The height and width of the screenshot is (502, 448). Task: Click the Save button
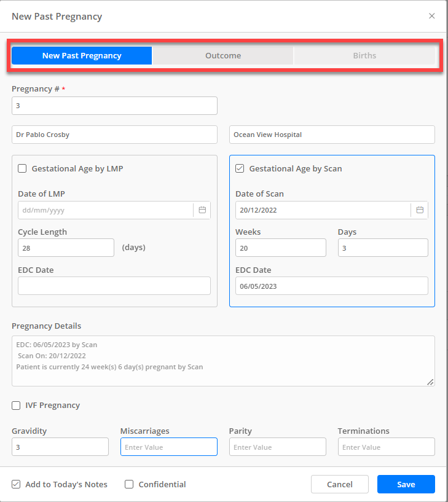[406, 484]
